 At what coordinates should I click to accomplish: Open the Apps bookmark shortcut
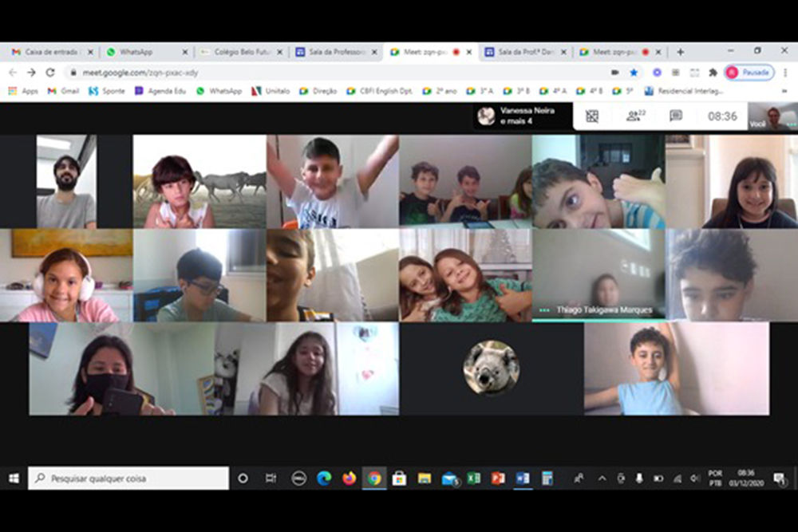pyautogui.click(x=23, y=91)
